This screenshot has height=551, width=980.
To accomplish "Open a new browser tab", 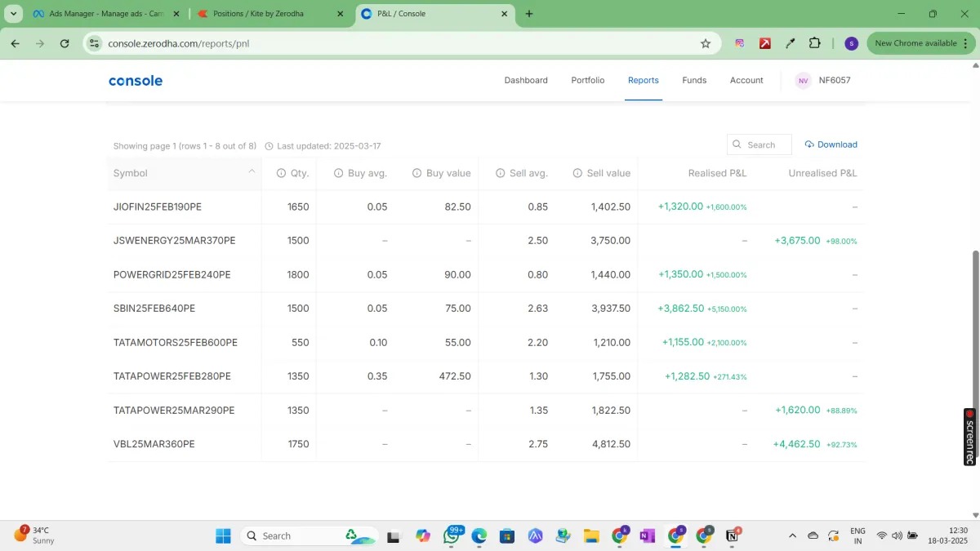I will click(529, 14).
